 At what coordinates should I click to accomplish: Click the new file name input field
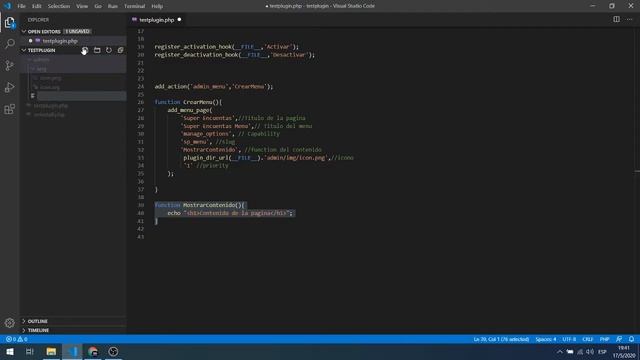pos(82,96)
